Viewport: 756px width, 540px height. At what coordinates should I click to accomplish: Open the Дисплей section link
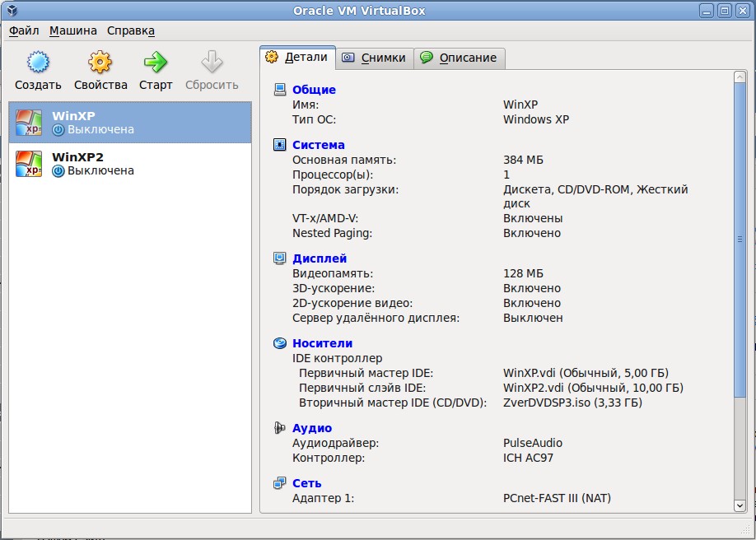(x=320, y=258)
